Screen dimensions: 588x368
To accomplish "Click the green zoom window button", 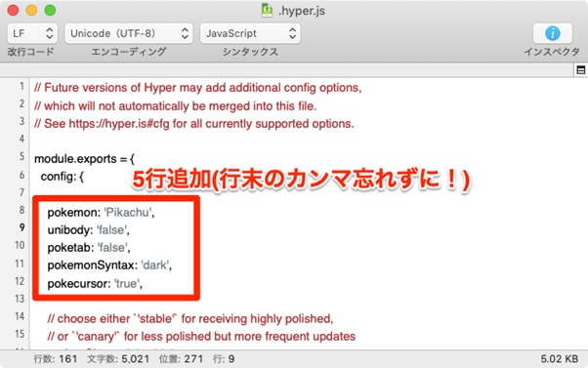I will [50, 10].
